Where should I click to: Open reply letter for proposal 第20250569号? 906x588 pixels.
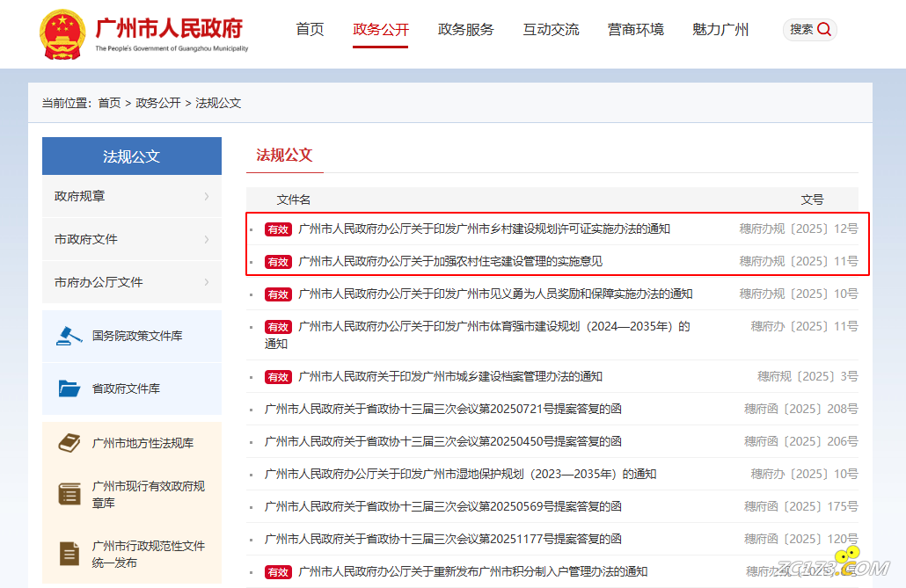click(x=443, y=506)
